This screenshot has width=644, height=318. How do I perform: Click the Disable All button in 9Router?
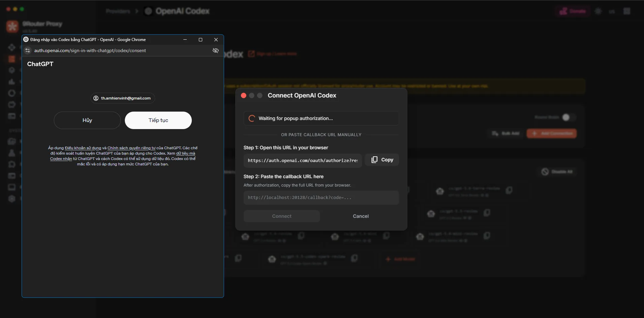[x=557, y=172]
